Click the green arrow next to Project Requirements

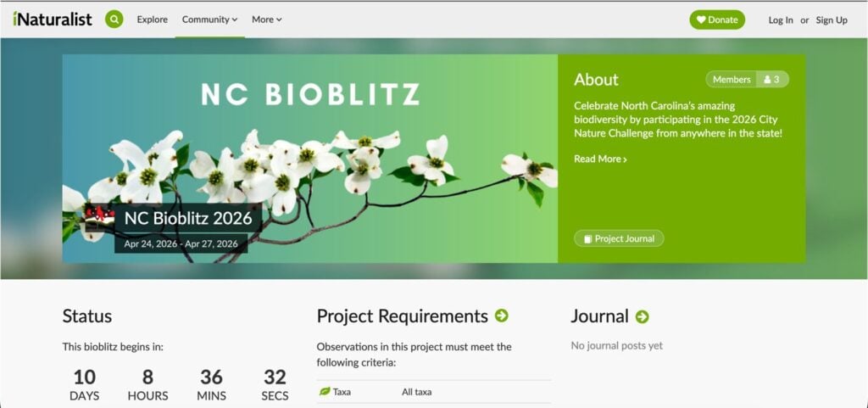click(502, 316)
